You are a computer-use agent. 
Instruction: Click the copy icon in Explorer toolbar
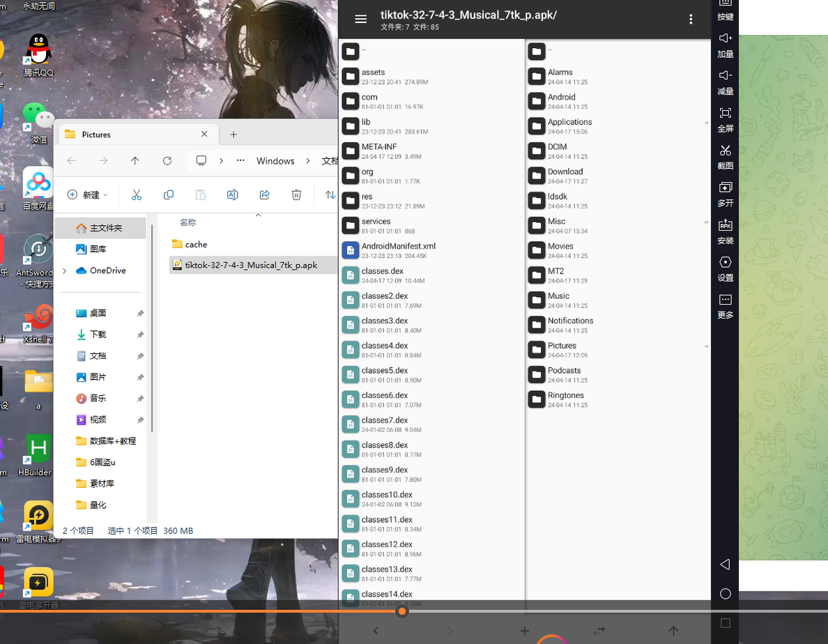(169, 194)
